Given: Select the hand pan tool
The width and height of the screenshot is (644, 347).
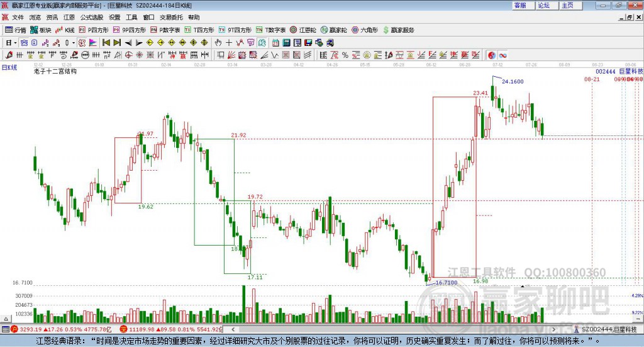Looking at the screenshot, I should pyautogui.click(x=218, y=43).
